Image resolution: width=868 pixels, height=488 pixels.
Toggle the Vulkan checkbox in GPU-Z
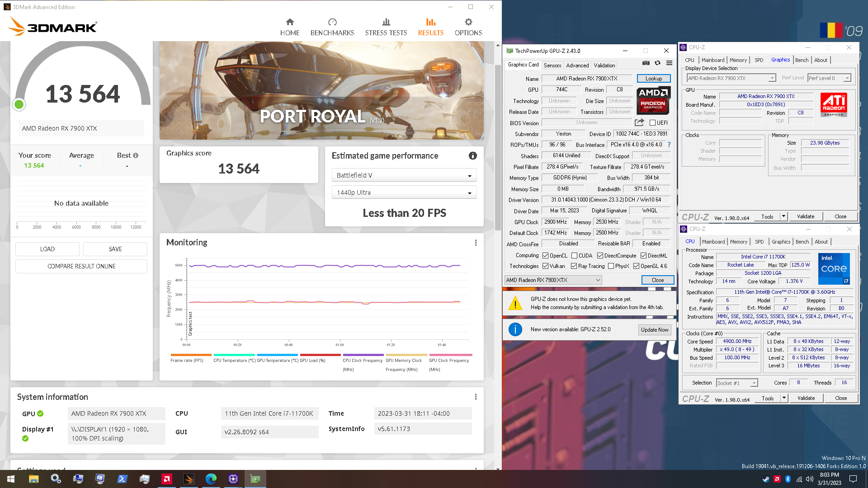click(x=545, y=266)
